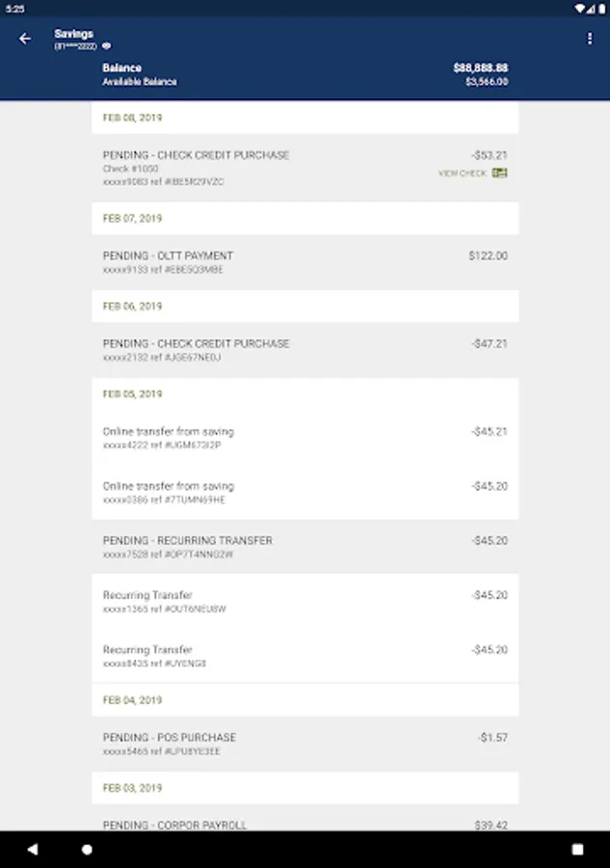The height and width of the screenshot is (868, 610).
Task: Click the check image icon
Action: pos(499,174)
